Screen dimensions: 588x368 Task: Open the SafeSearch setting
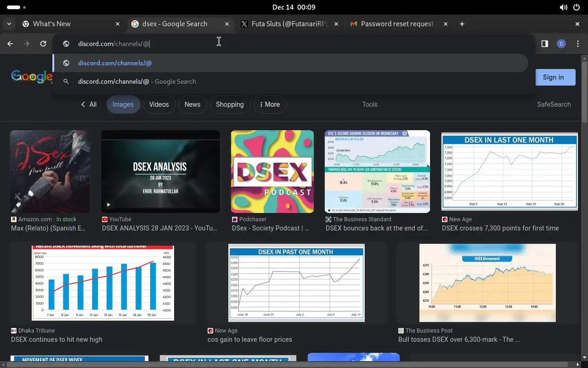click(554, 104)
